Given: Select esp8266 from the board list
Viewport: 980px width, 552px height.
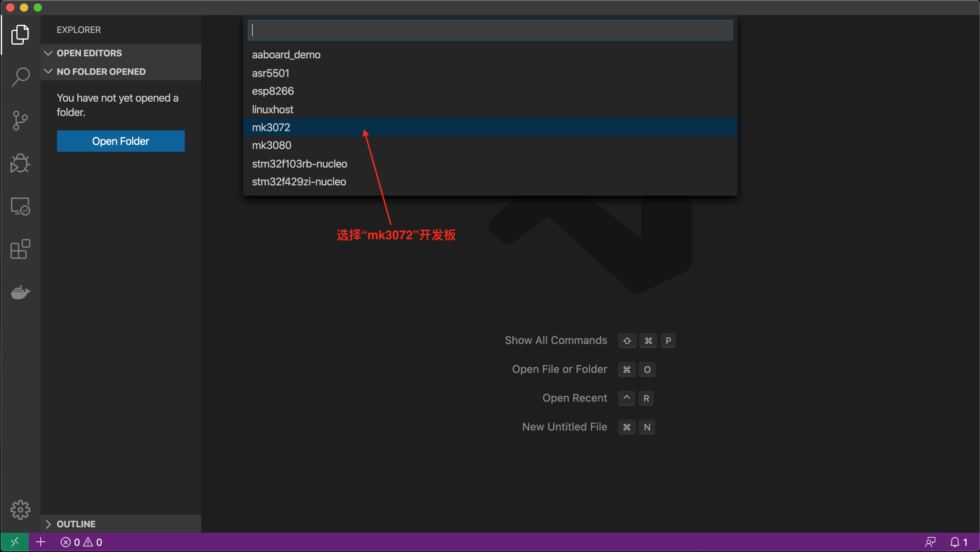Looking at the screenshot, I should 490,91.
